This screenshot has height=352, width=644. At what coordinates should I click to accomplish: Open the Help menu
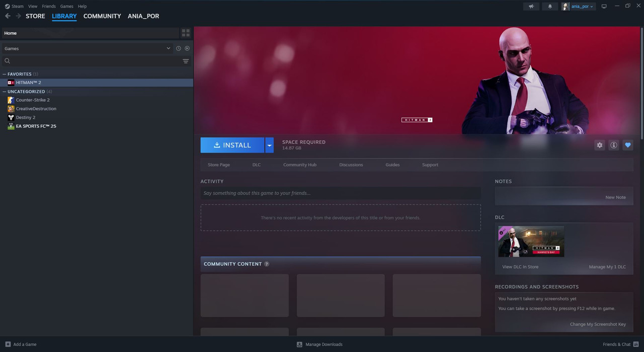tap(82, 6)
